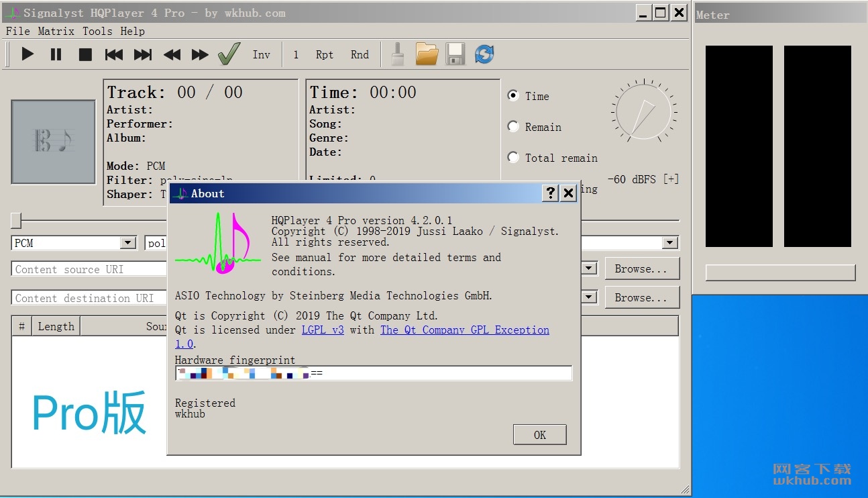
Task: Start playback with the Play button
Action: 28,54
